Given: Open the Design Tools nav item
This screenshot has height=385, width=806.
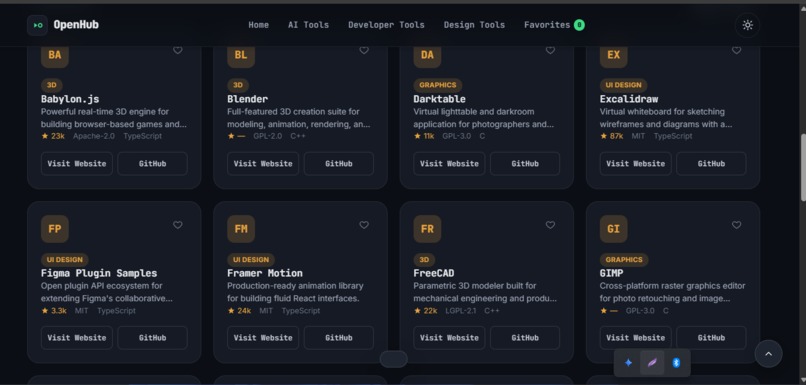Looking at the screenshot, I should point(474,25).
